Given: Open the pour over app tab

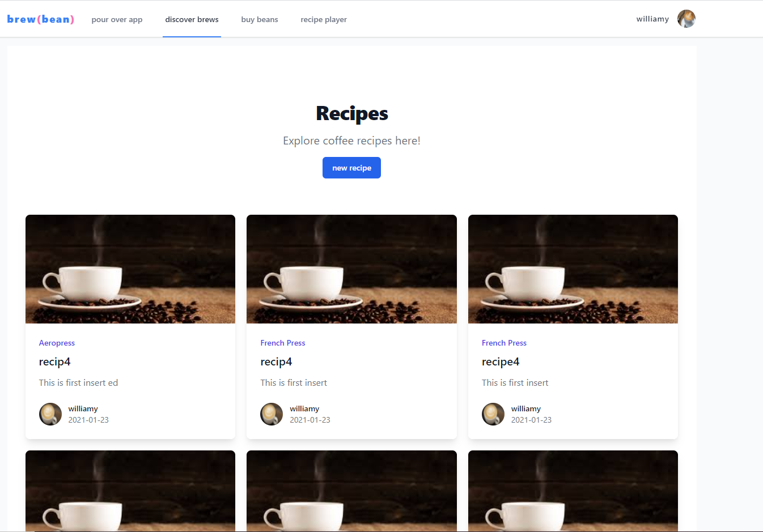Looking at the screenshot, I should [117, 19].
